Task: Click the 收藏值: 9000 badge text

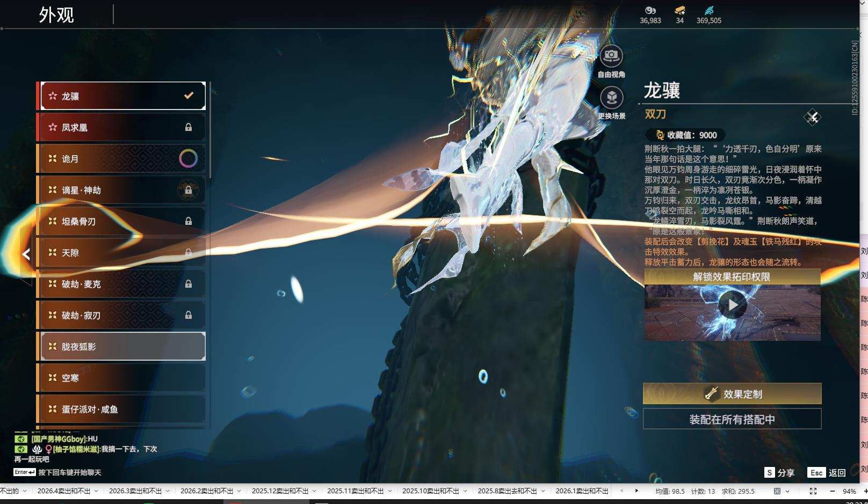Action: [692, 135]
